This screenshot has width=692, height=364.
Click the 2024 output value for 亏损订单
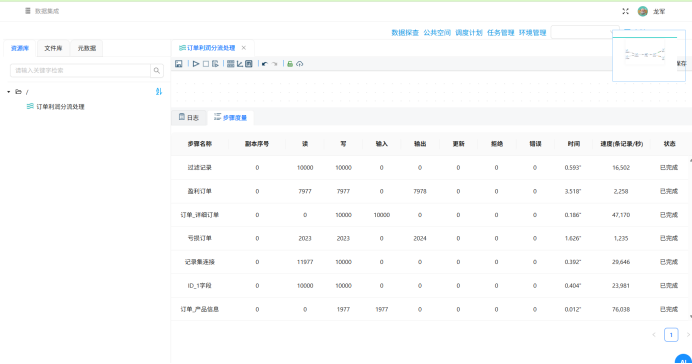pyautogui.click(x=420, y=238)
